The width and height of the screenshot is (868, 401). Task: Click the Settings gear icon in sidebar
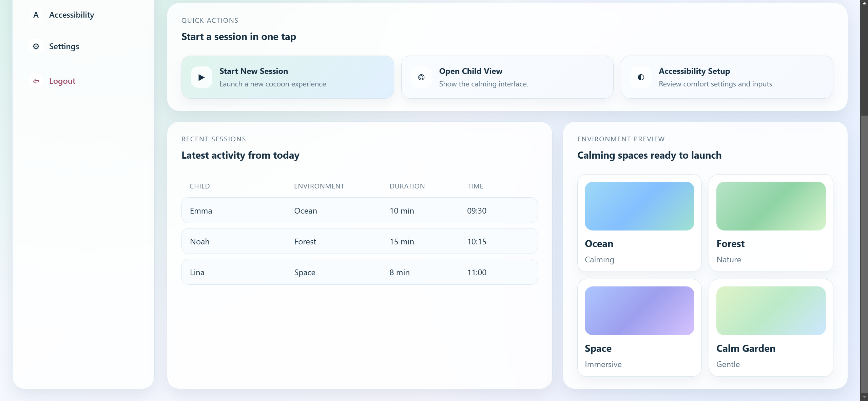pos(36,46)
